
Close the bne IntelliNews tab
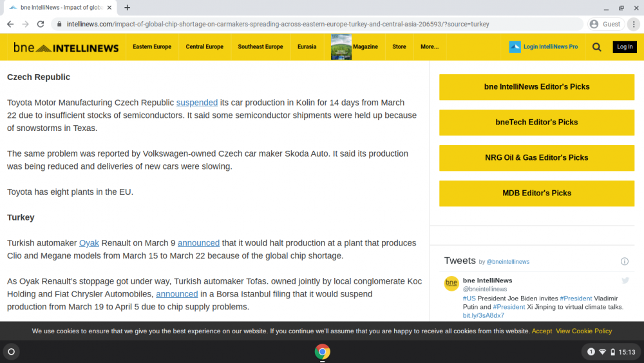[109, 7]
